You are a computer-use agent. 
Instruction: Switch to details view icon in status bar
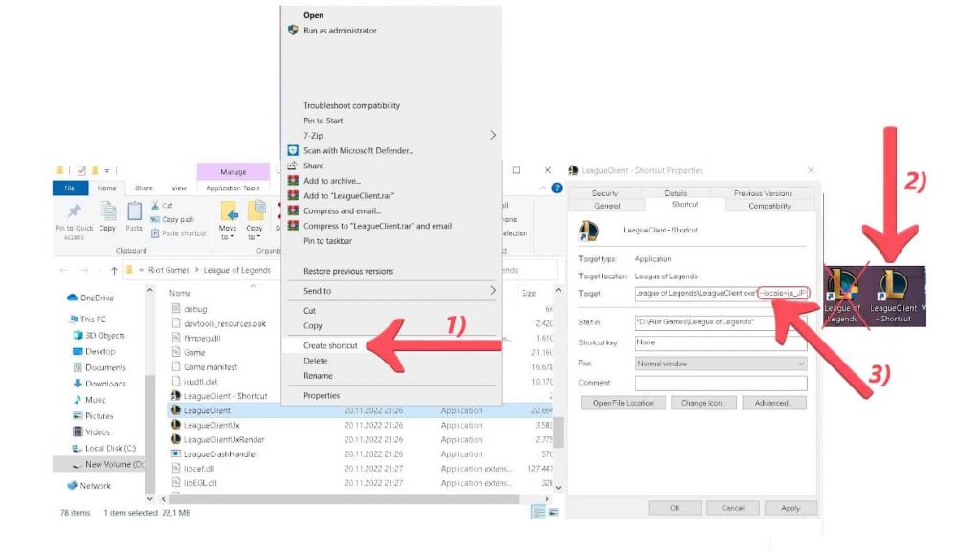[538, 512]
